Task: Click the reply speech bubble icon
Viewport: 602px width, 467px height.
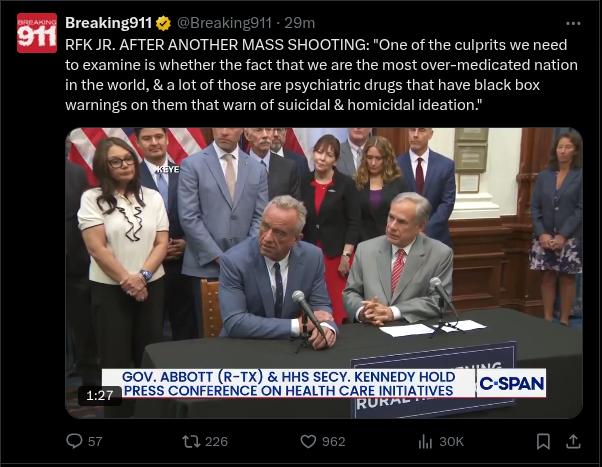Action: click(x=74, y=441)
